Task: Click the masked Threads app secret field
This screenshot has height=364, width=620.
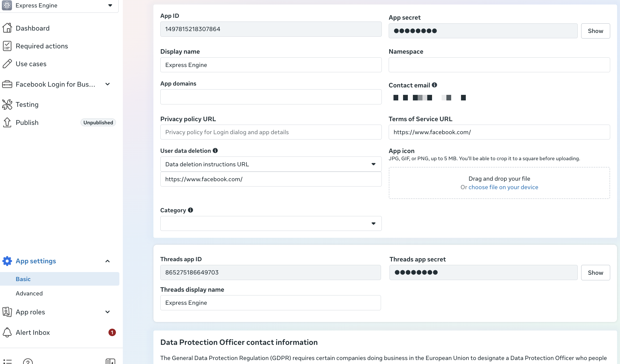Action: coord(484,272)
